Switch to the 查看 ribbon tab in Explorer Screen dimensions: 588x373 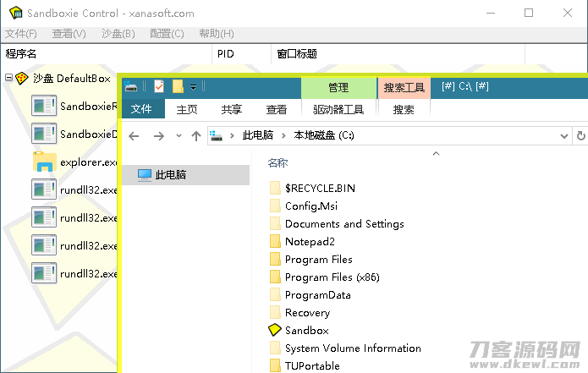[x=277, y=109]
